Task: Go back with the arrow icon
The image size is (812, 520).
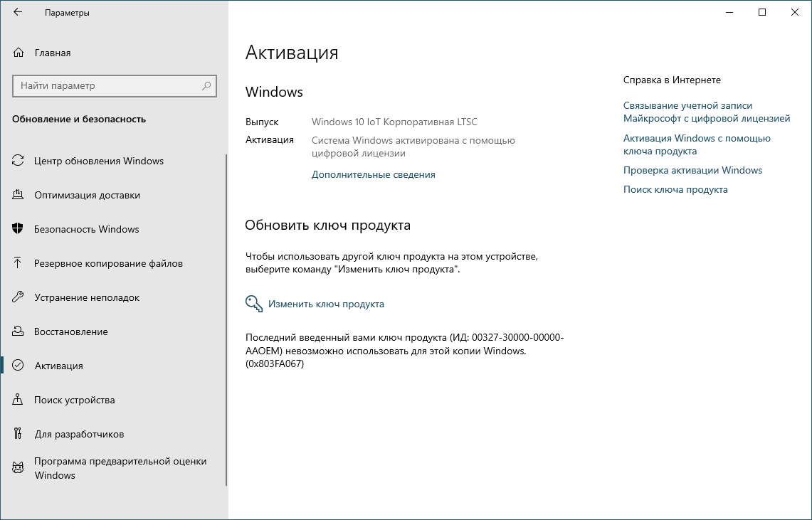Action: pyautogui.click(x=18, y=12)
